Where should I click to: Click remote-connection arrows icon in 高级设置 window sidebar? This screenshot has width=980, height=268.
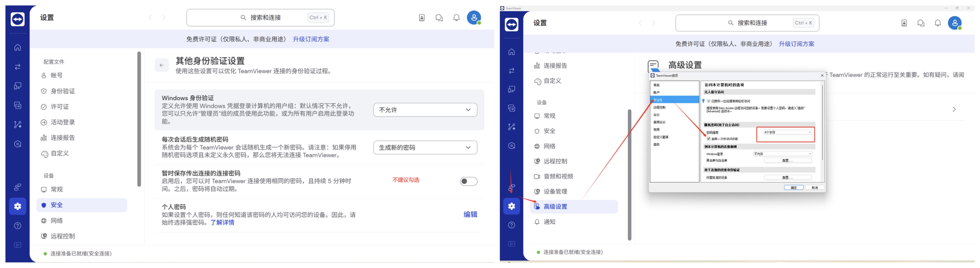click(x=512, y=71)
